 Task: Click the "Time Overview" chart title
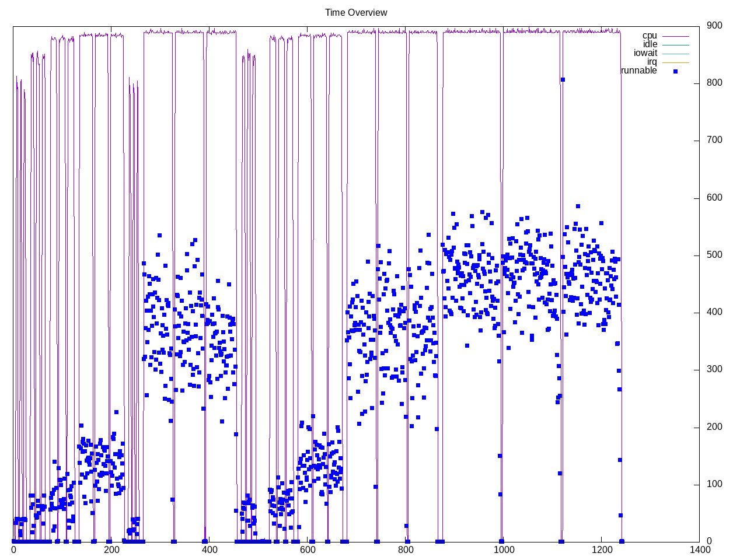coord(356,13)
